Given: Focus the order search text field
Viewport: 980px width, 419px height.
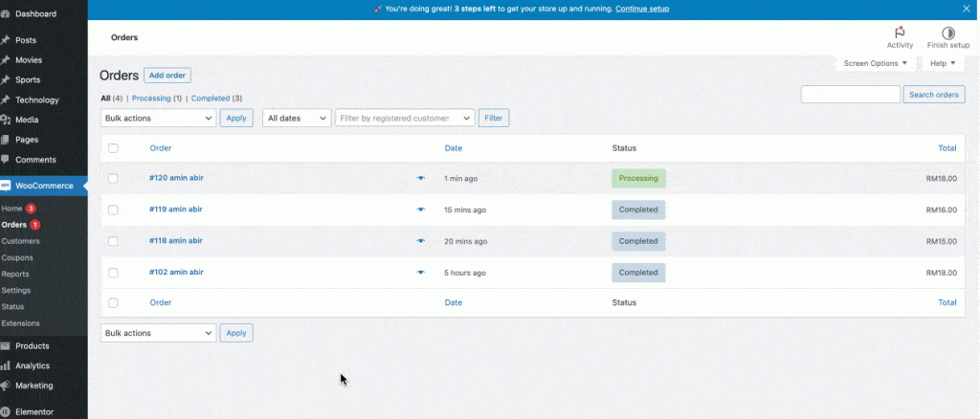Looking at the screenshot, I should coord(850,94).
